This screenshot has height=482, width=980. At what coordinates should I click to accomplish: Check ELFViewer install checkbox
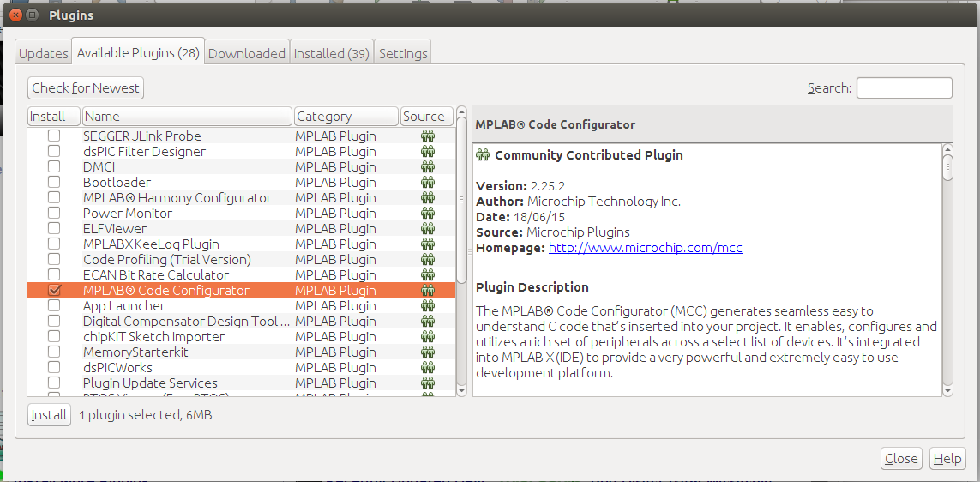tap(54, 228)
